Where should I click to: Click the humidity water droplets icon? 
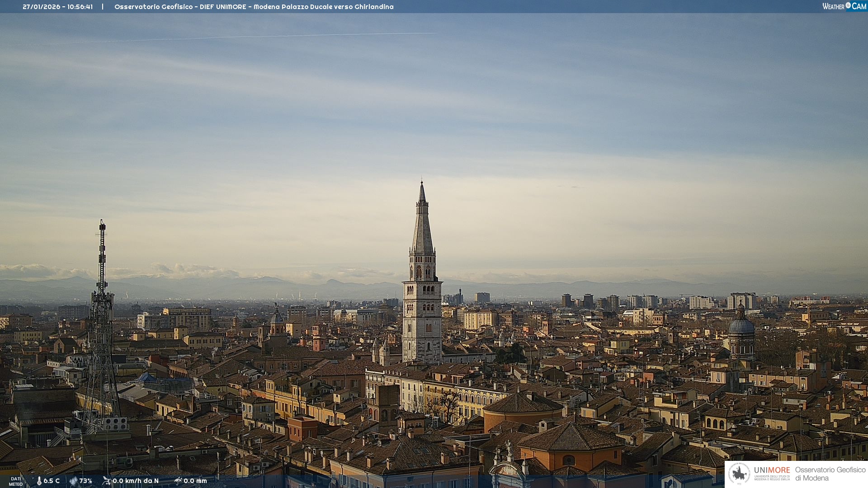pos(73,481)
